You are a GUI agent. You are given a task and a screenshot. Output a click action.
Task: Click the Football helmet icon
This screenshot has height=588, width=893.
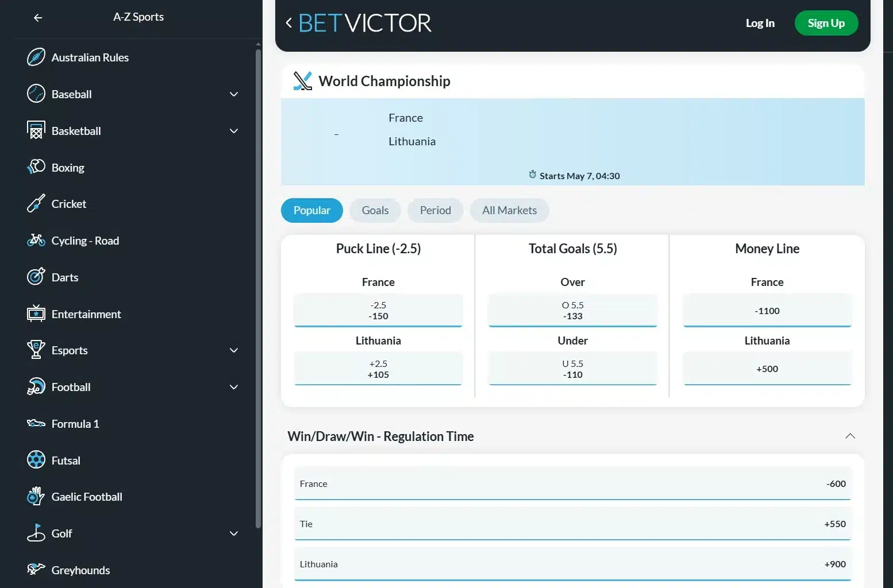tap(36, 386)
